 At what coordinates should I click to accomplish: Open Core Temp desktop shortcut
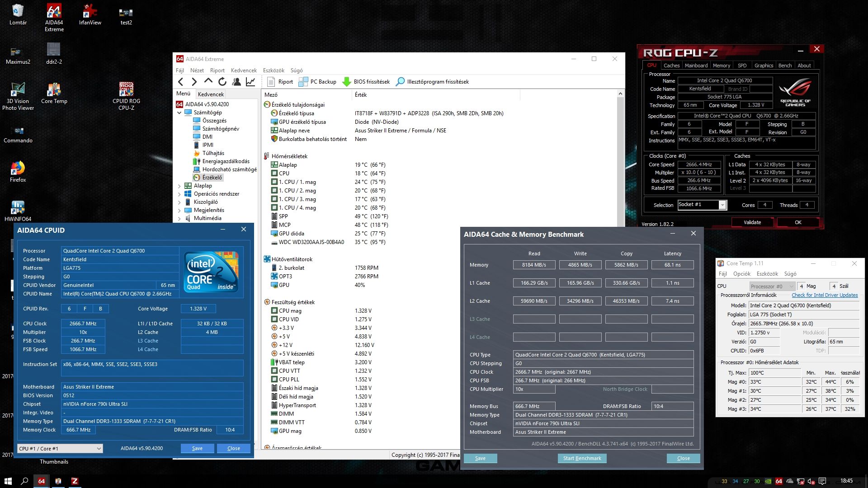coord(54,93)
